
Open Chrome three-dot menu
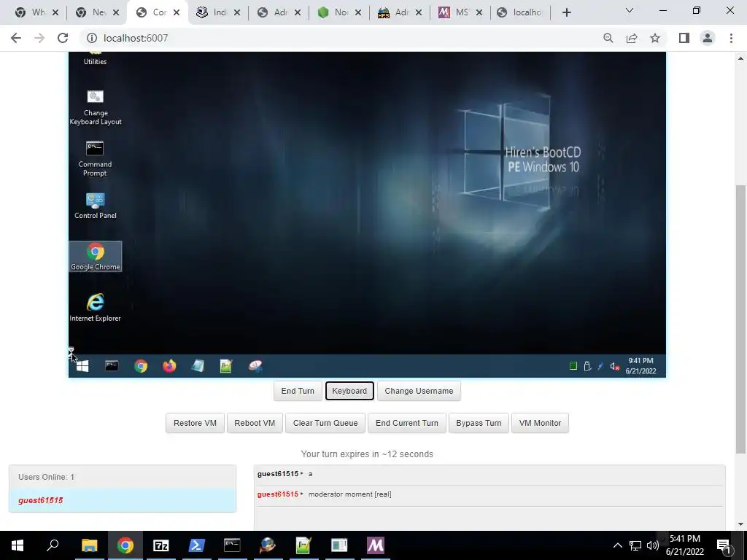point(731,38)
